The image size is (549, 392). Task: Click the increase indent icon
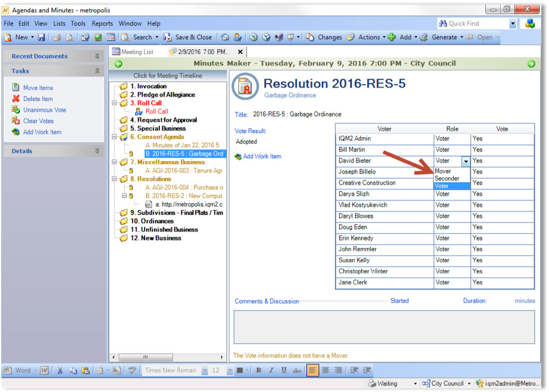click(367, 370)
